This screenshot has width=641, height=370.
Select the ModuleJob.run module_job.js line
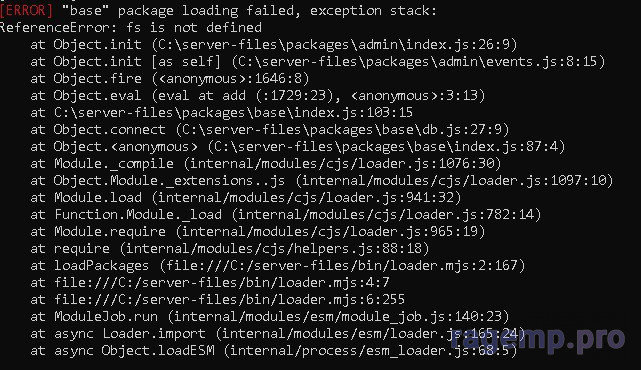270,317
